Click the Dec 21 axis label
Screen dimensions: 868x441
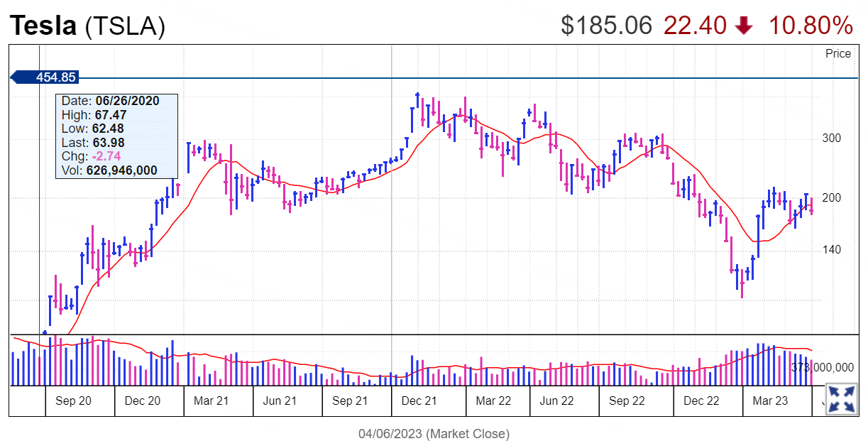click(x=419, y=401)
